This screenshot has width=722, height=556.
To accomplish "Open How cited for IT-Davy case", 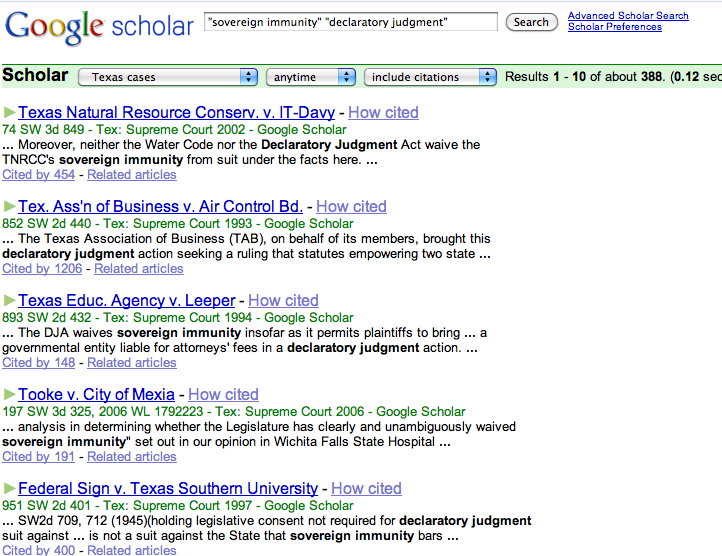I will tap(383, 112).
